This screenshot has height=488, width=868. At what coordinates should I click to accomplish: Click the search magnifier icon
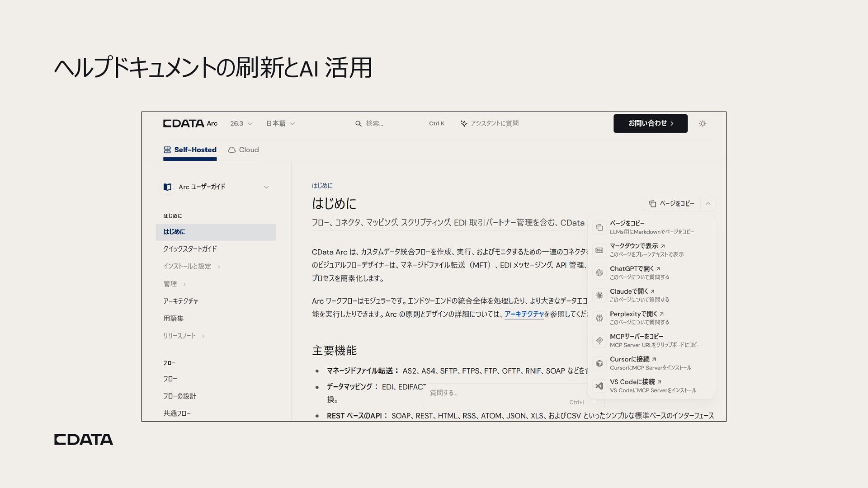[x=358, y=123]
